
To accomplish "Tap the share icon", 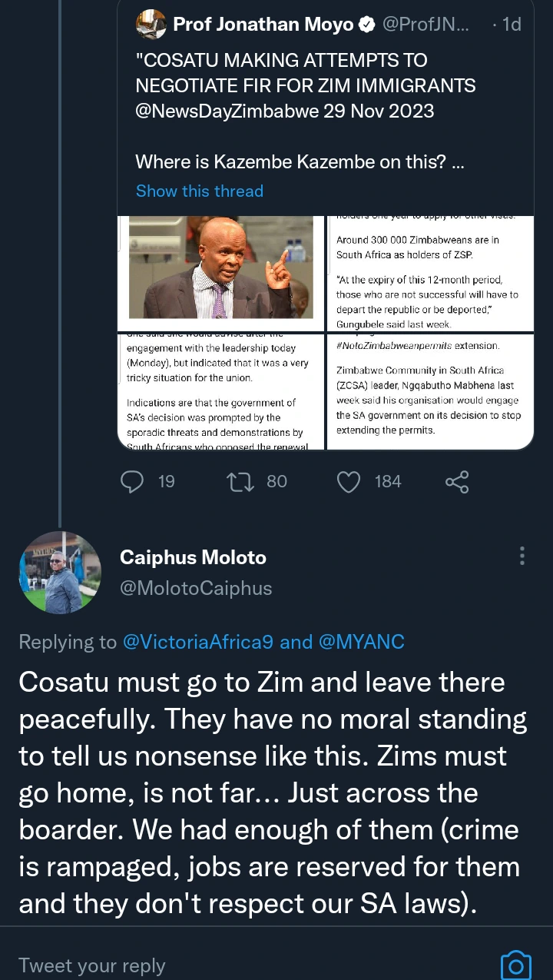I will coord(457,482).
